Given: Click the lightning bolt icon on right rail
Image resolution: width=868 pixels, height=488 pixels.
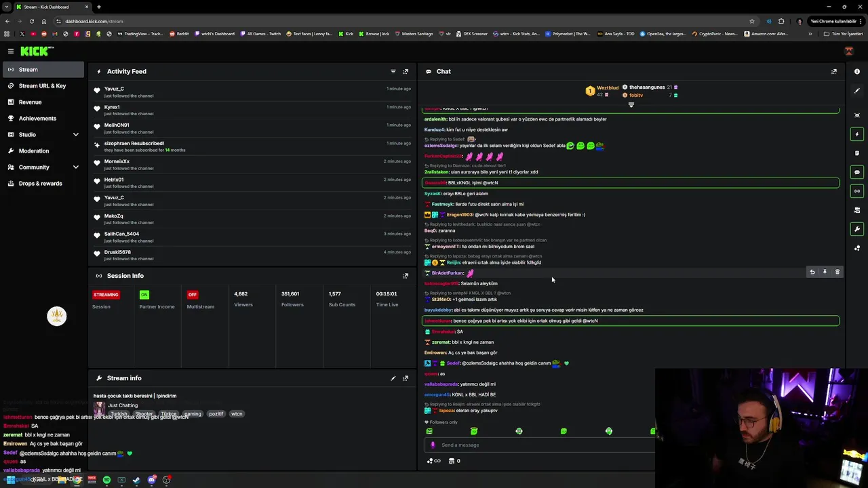Looking at the screenshot, I should pyautogui.click(x=857, y=134).
